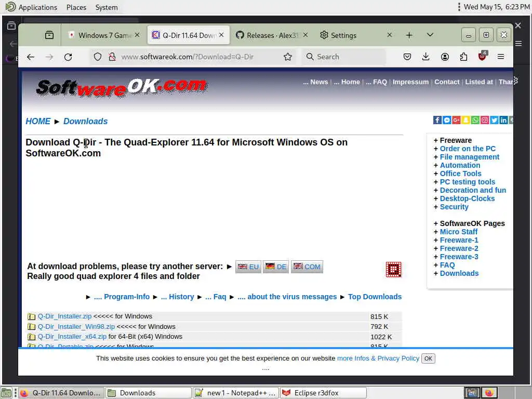Open Eclipse r3dfox taskbar item
Screen dimensions: 532x399
click(x=323, y=393)
